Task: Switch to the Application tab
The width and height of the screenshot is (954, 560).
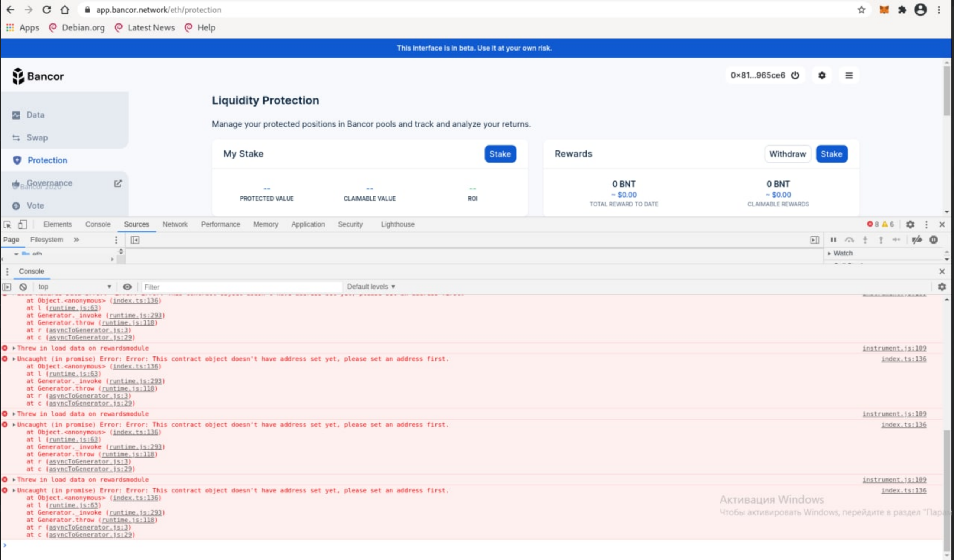Action: (x=308, y=224)
